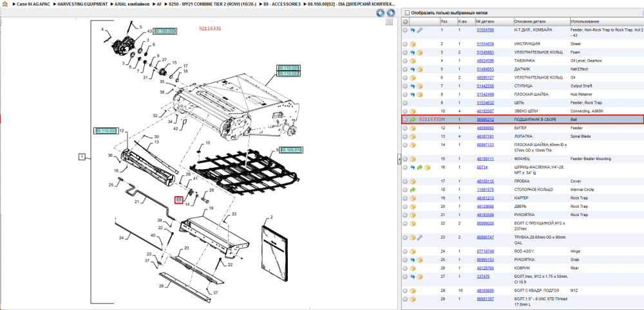
Task: Click 'Feeder Beater Mounting' usage cell
Action: pos(591,159)
